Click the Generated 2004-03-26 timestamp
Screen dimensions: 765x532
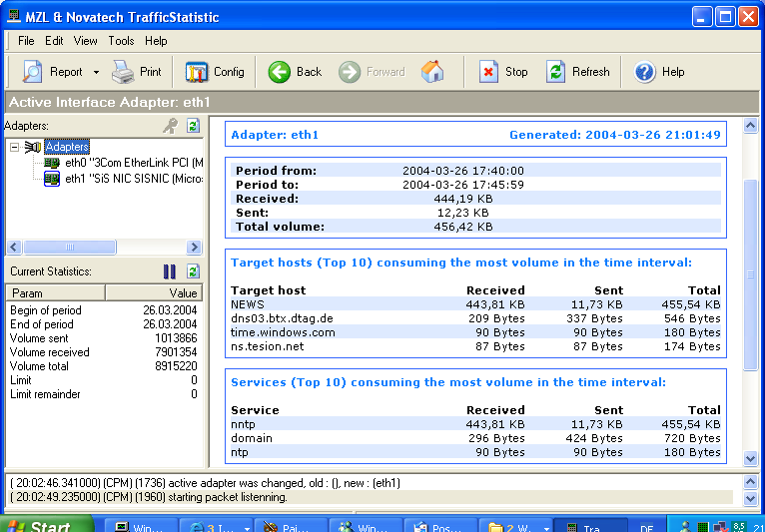(x=615, y=135)
